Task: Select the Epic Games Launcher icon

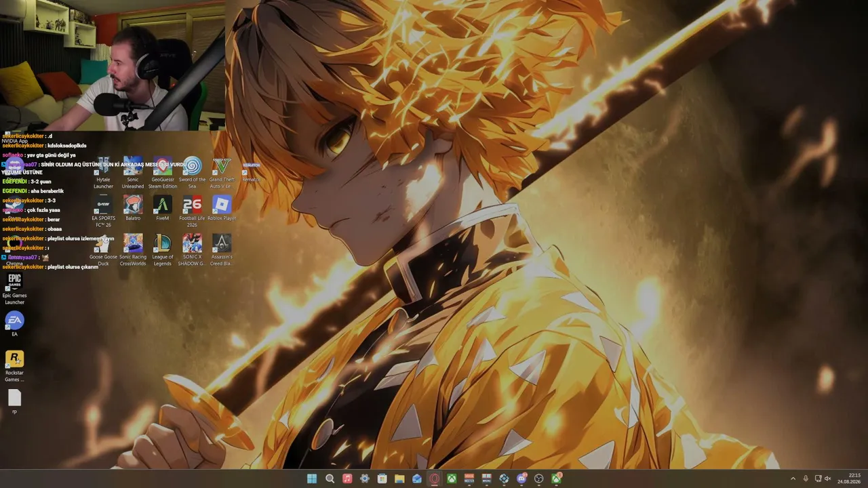Action: [x=14, y=289]
